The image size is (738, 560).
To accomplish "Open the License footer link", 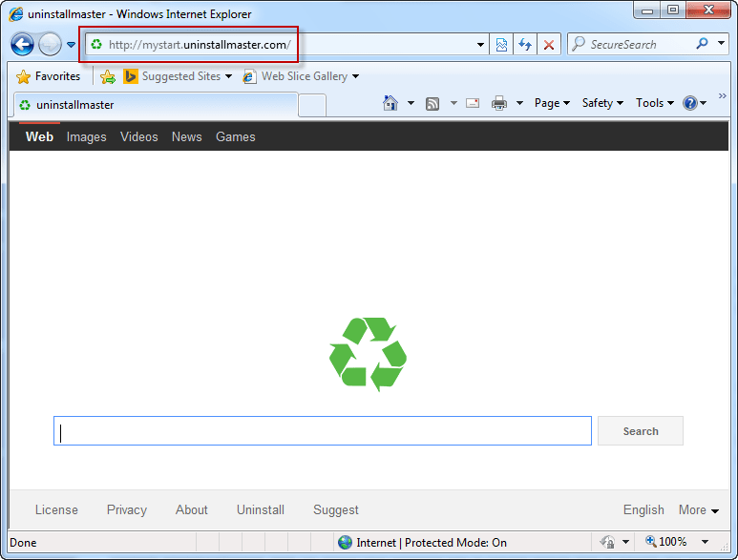I will click(x=56, y=509).
